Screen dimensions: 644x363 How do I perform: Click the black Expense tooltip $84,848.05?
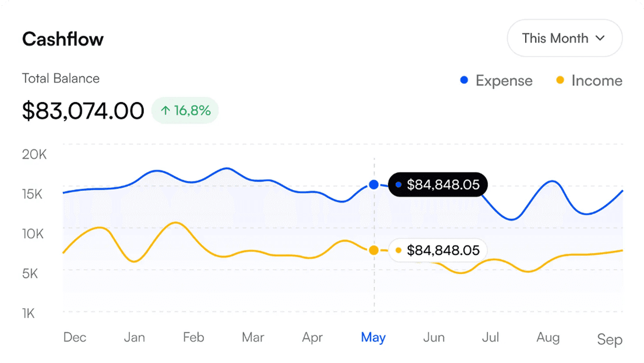click(x=437, y=185)
